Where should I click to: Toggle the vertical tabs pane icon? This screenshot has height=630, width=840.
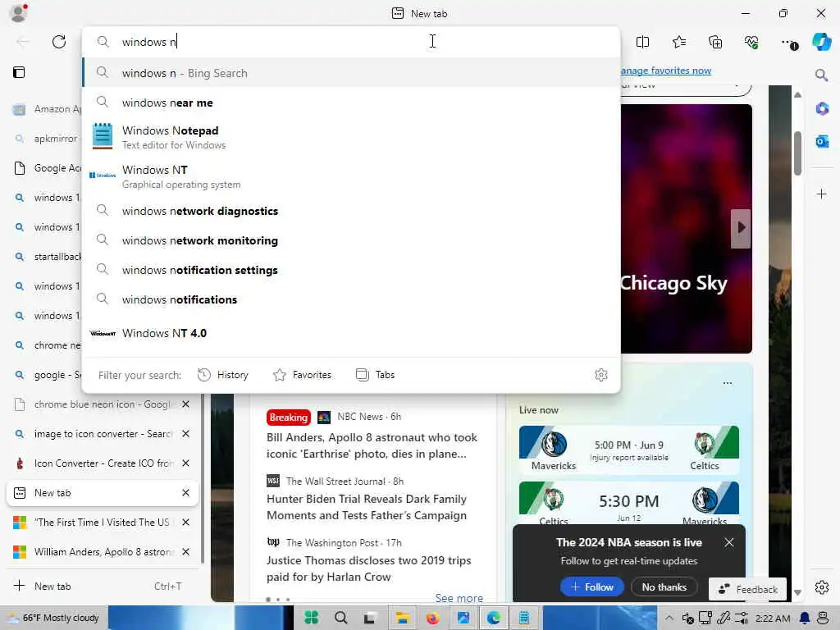pos(19,72)
